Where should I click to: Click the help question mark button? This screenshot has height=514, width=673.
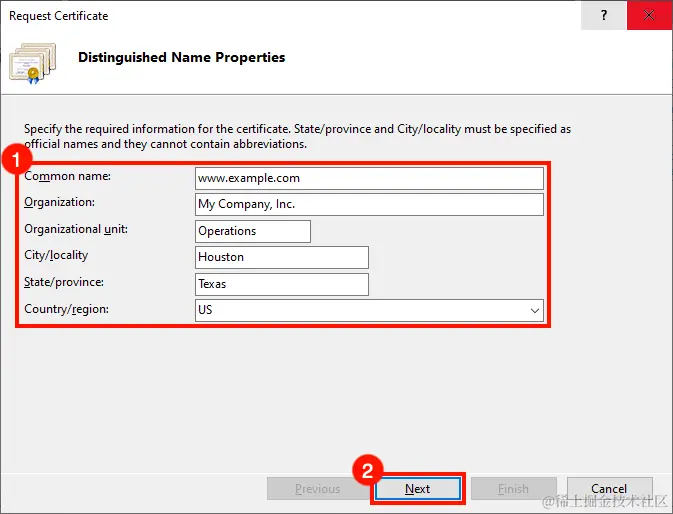point(604,15)
